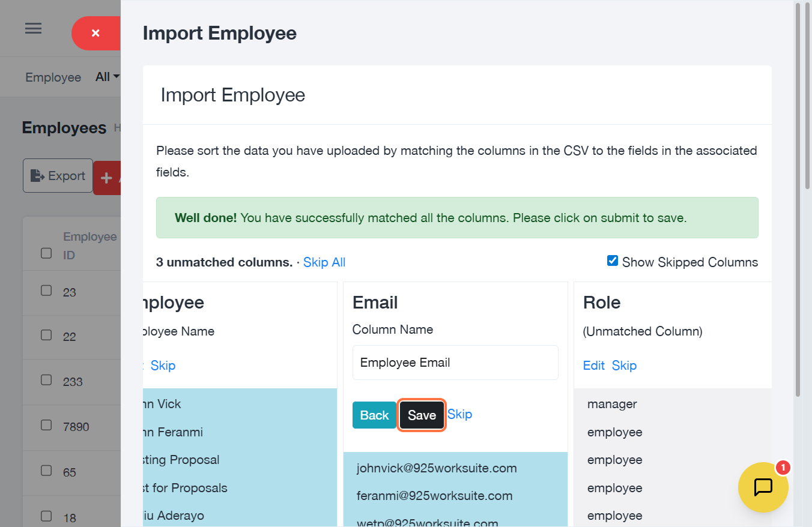The image size is (812, 527).
Task: Select checkbox for employee ID 65
Action: click(x=46, y=471)
